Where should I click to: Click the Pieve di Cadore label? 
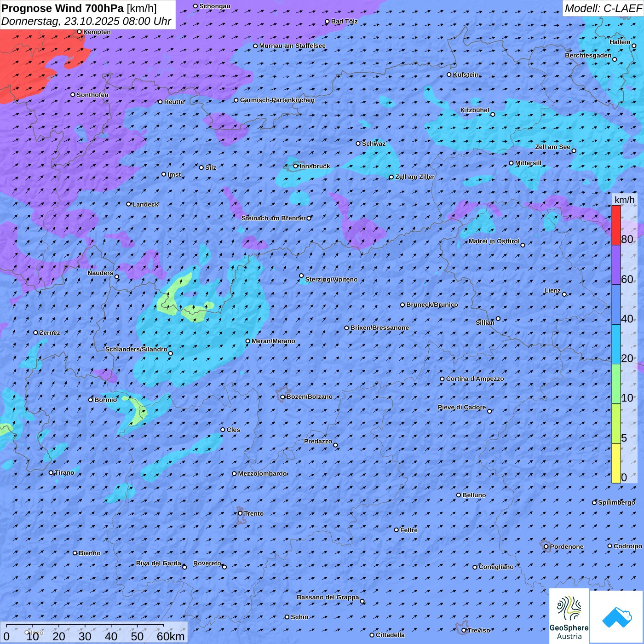461,407
